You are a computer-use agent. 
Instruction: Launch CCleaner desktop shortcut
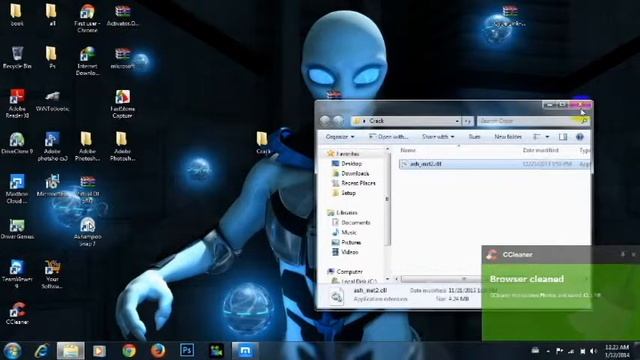pyautogui.click(x=17, y=313)
